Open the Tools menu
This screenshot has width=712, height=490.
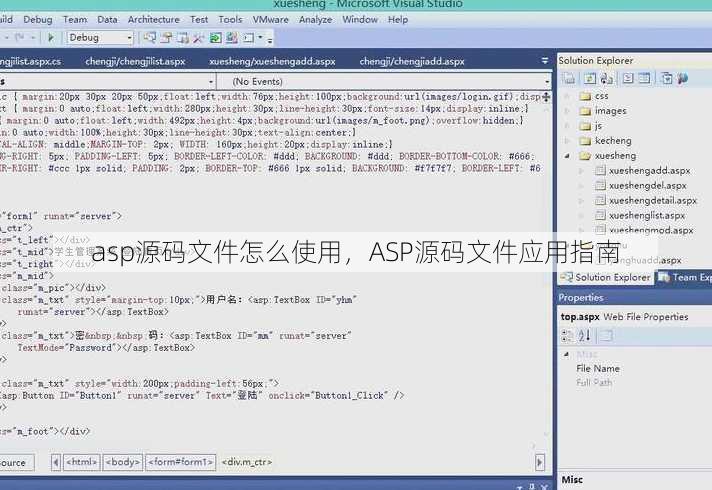click(x=230, y=20)
